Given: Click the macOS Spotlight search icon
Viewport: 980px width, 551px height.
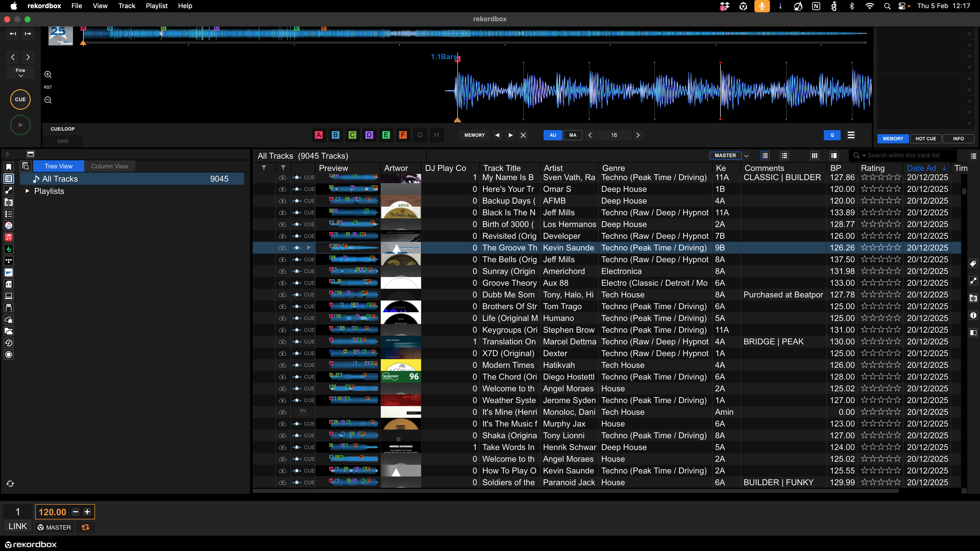Looking at the screenshot, I should click(x=887, y=6).
